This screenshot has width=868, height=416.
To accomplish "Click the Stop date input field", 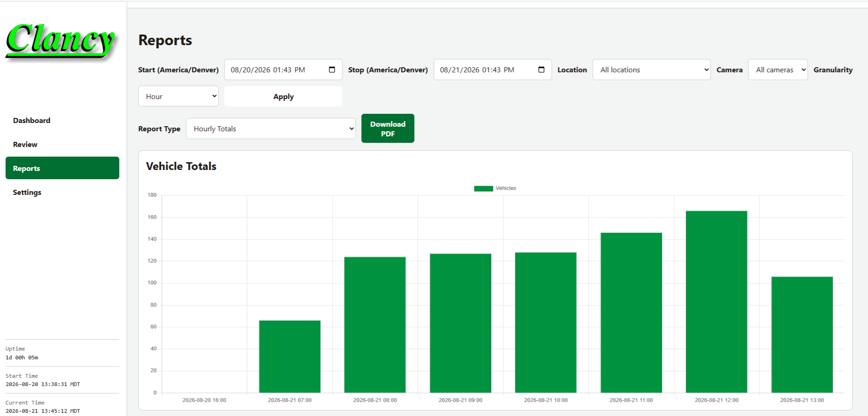I will pyautogui.click(x=492, y=70).
